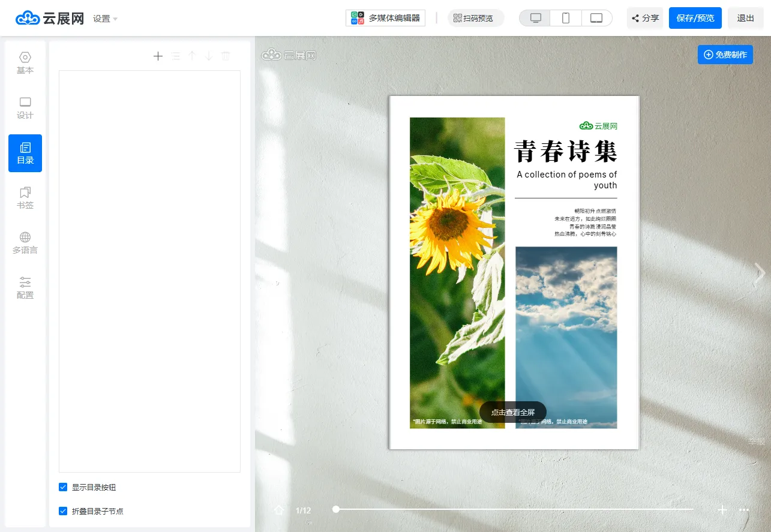This screenshot has height=532, width=771.
Task: Open the 设置 dropdown menu
Action: tap(105, 19)
